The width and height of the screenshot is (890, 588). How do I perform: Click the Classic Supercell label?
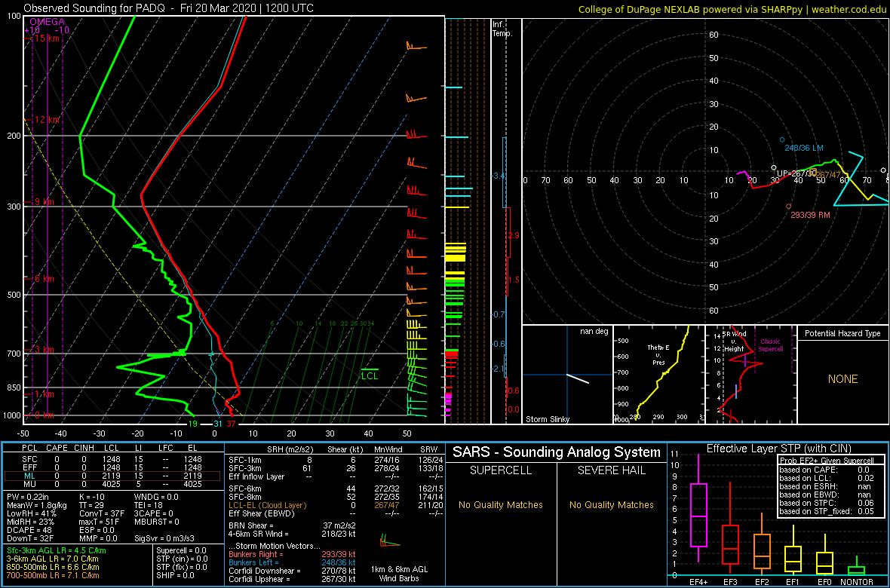771,345
